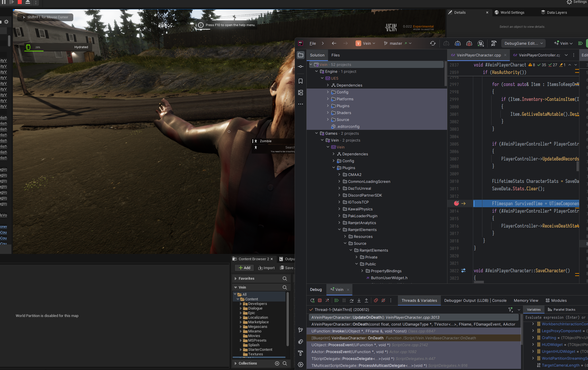Screen dimensions: 588x370
Task: Click the Unreal Engine icon in Rider toolbar
Action: pos(481,43)
